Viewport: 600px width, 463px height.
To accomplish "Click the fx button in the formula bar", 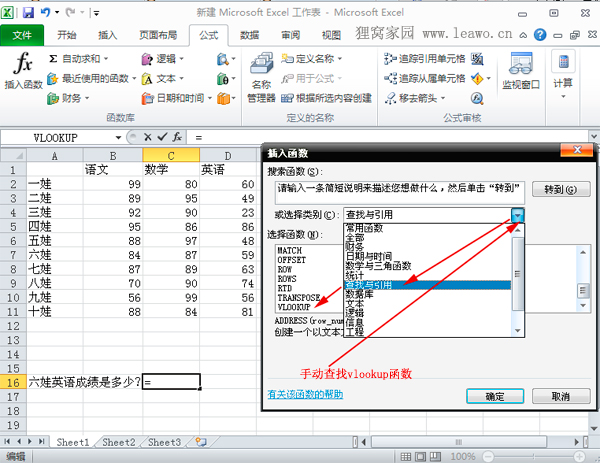I will click(177, 137).
